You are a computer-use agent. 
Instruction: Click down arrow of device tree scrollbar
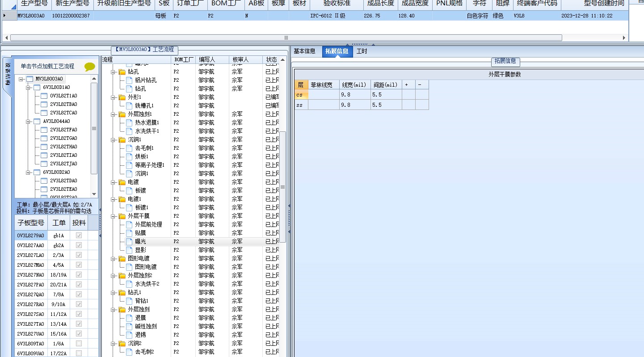[x=94, y=194]
